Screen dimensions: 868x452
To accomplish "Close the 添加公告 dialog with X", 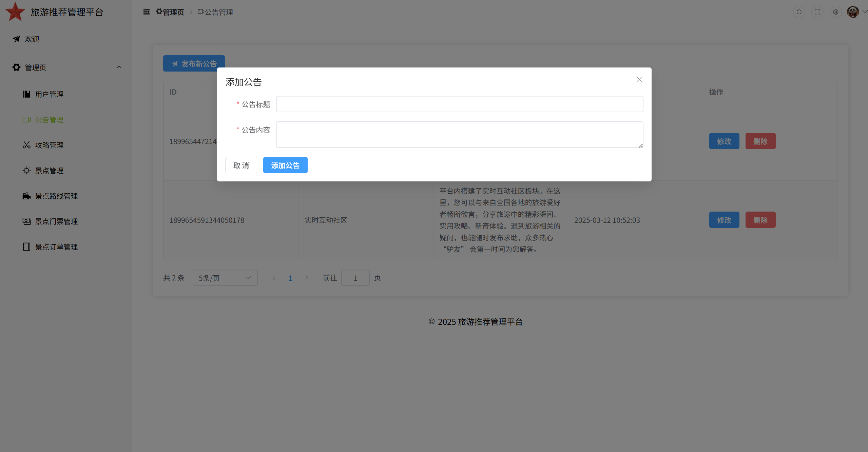I will tap(639, 79).
